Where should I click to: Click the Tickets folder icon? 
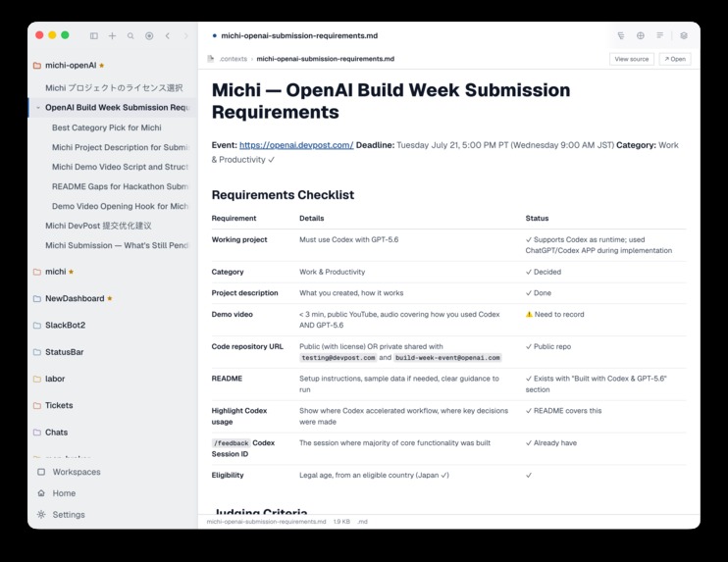click(37, 406)
